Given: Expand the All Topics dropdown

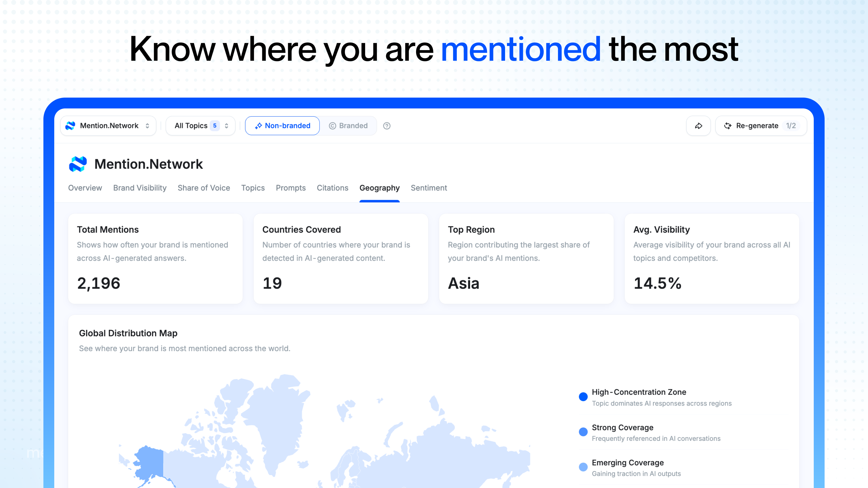Looking at the screenshot, I should point(191,126).
